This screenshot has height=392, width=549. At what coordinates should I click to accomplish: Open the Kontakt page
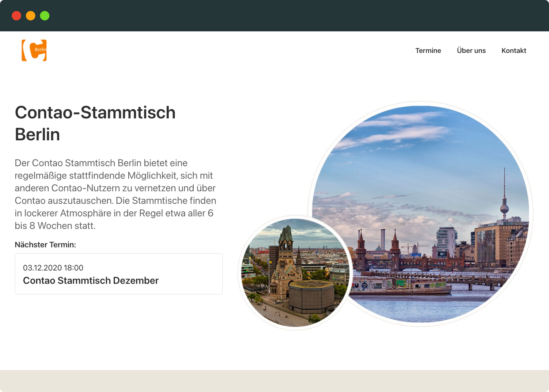[x=514, y=51]
